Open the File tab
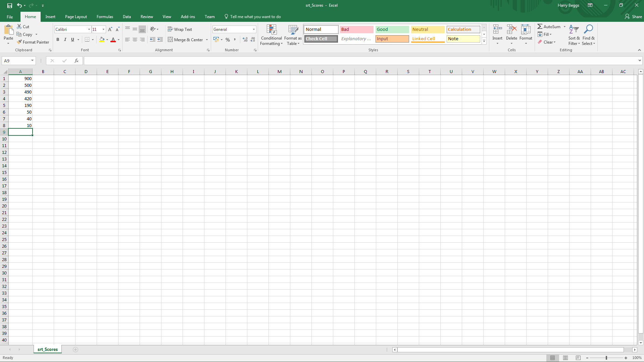 coord(10,17)
